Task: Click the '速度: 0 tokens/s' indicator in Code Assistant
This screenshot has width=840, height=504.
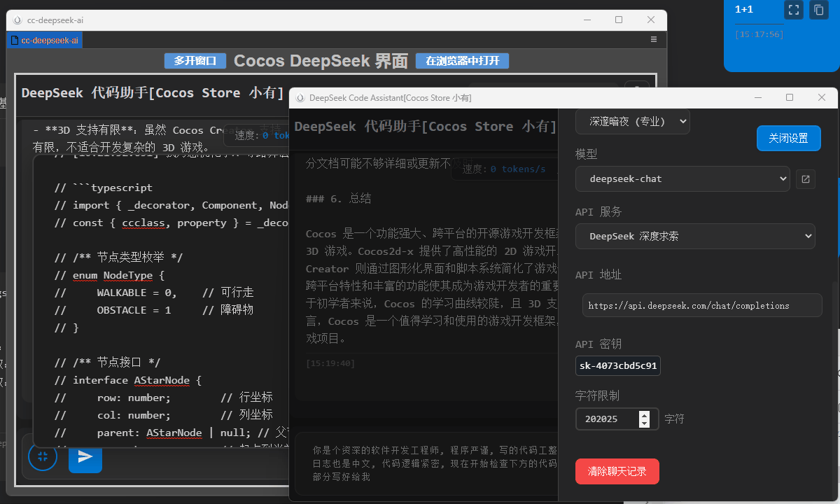Action: (504, 169)
